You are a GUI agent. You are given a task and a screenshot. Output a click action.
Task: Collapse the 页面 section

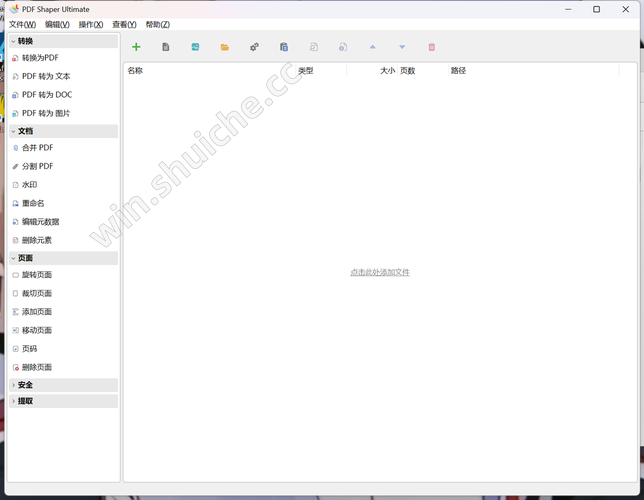click(63, 258)
